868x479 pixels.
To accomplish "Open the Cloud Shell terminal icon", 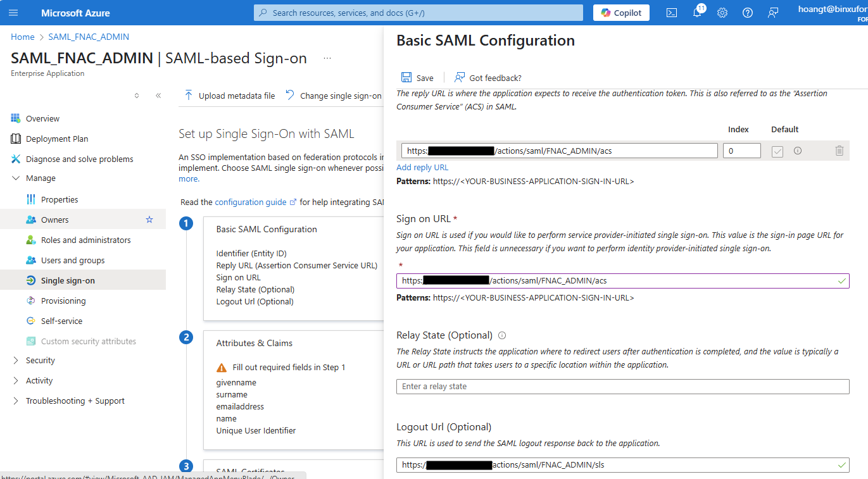I will [671, 12].
